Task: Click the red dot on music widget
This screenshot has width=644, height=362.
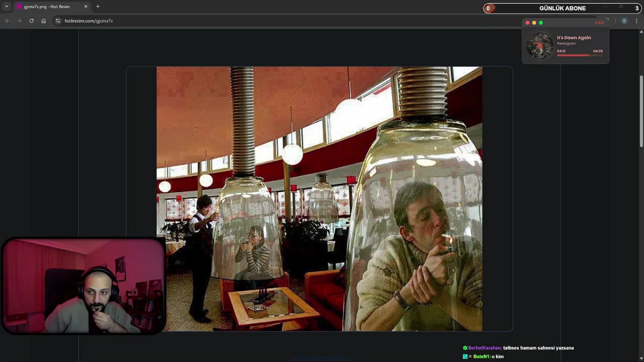Action: (x=527, y=23)
